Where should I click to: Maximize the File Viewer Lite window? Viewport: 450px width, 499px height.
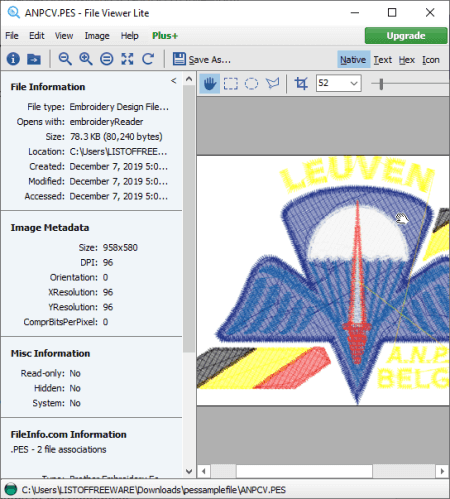[392, 13]
